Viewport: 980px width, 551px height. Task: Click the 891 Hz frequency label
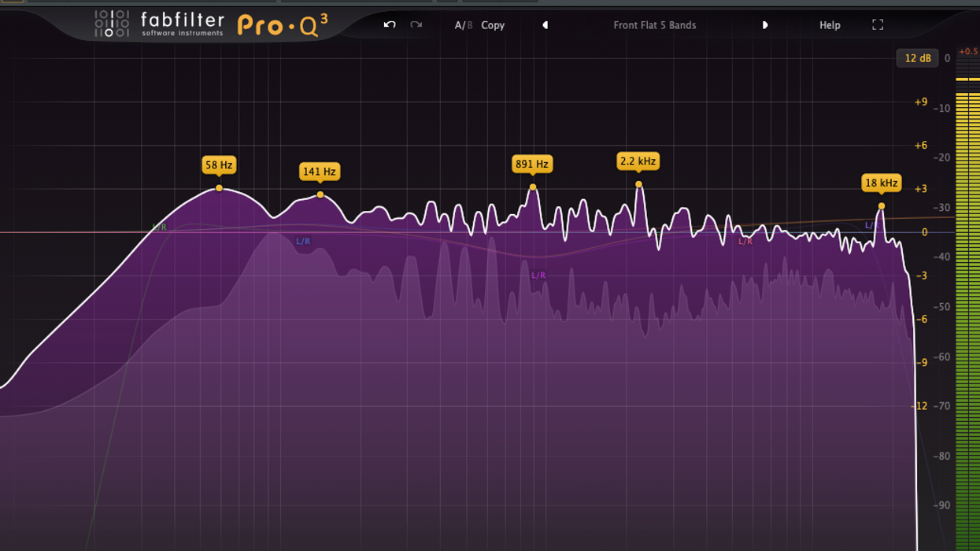(531, 165)
